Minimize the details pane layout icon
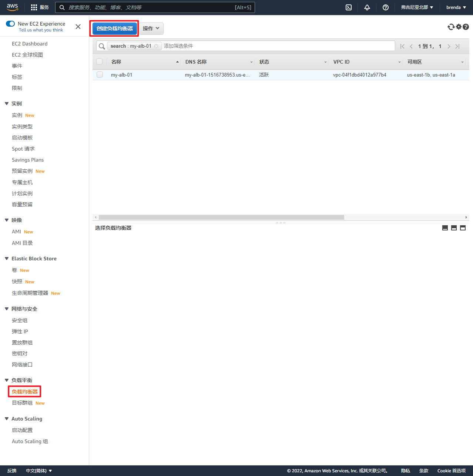The width and height of the screenshot is (473, 476). tap(445, 228)
